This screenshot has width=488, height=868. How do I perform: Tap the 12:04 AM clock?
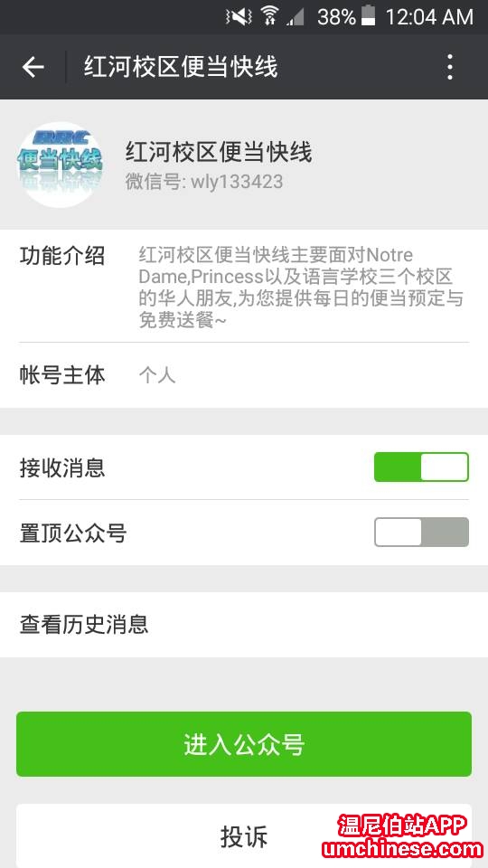(x=429, y=16)
